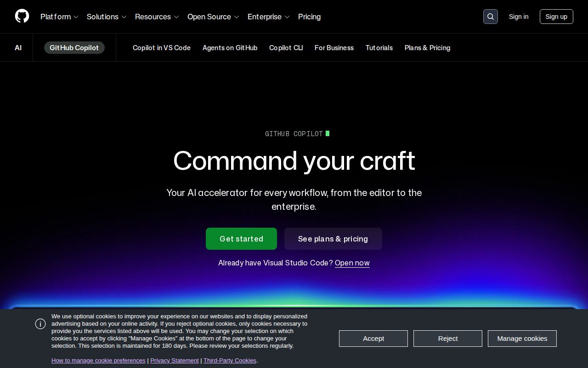Select the GitHub Copilot pill
588x368 pixels.
click(x=74, y=48)
